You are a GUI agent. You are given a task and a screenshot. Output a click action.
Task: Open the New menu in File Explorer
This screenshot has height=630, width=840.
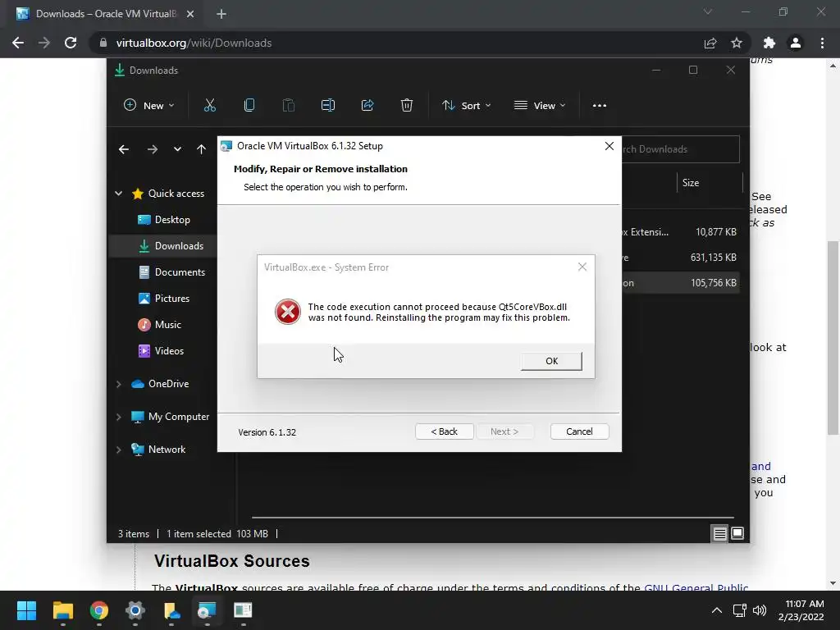tap(149, 106)
